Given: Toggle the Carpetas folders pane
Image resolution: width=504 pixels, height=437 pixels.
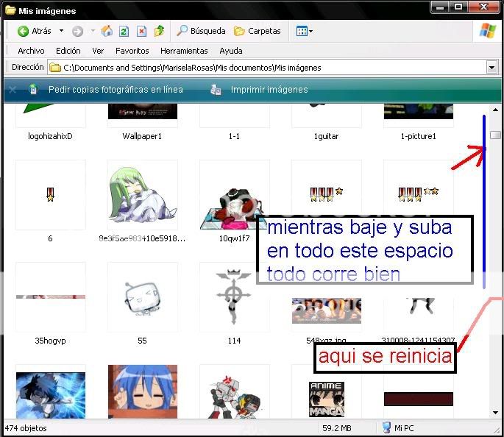Looking at the screenshot, I should coord(257,31).
